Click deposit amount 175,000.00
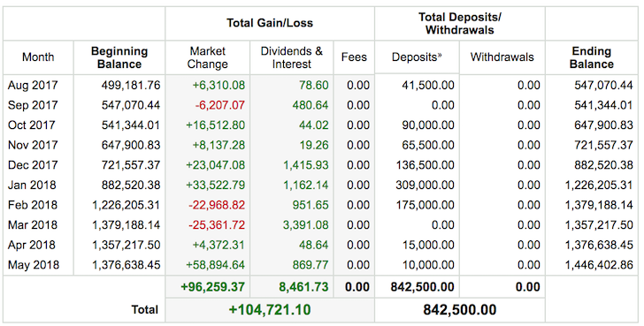Screen dimensions: 644x326 (425, 205)
